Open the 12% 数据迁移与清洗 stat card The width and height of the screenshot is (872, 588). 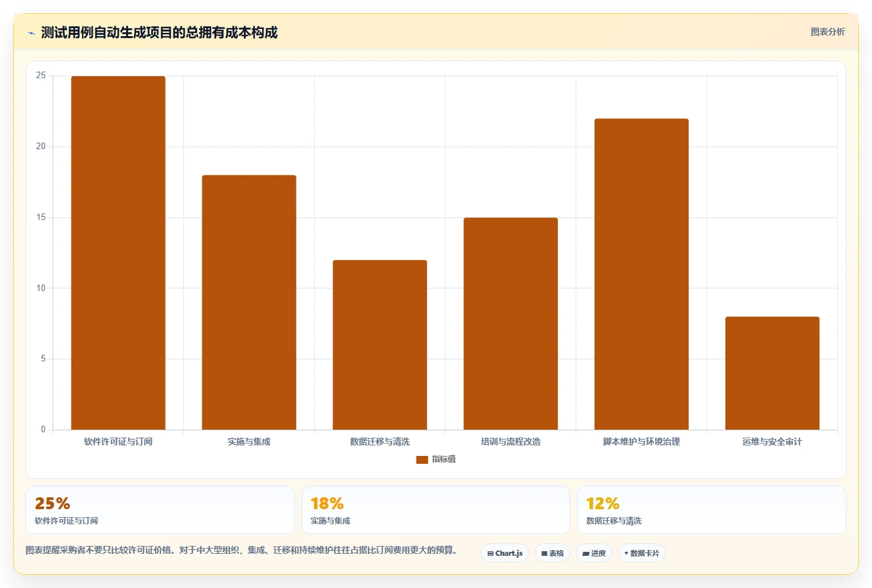tap(711, 510)
